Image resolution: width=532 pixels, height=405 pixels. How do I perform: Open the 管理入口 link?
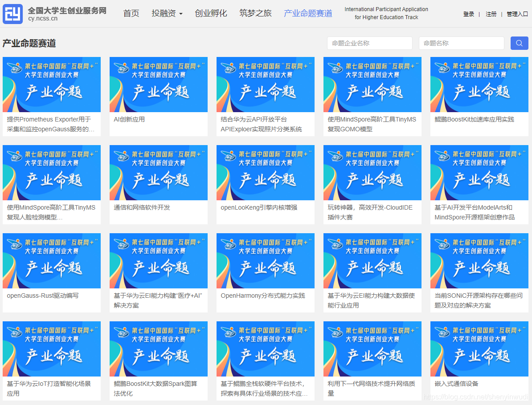pos(517,14)
